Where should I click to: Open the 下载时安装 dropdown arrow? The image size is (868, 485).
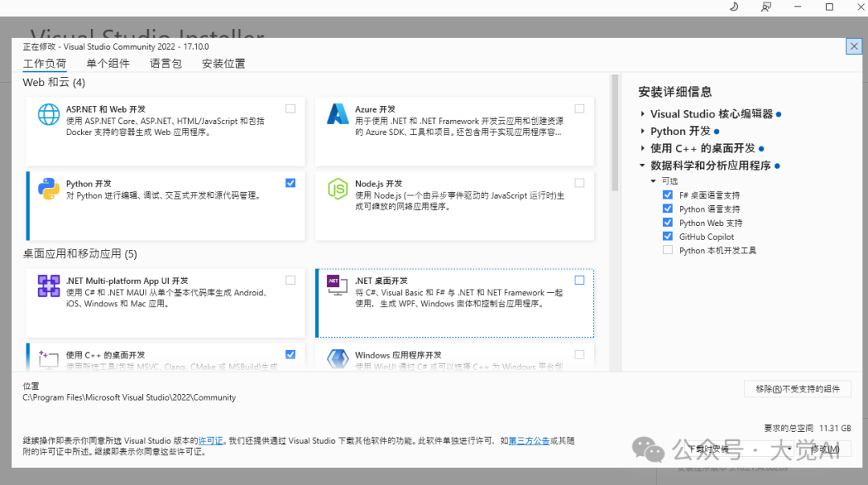click(x=789, y=449)
